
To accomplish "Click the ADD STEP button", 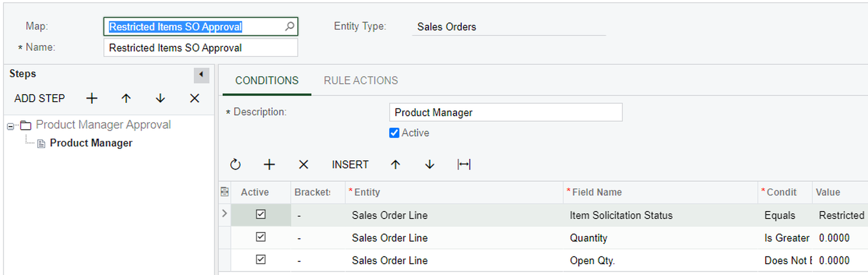I will (39, 98).
